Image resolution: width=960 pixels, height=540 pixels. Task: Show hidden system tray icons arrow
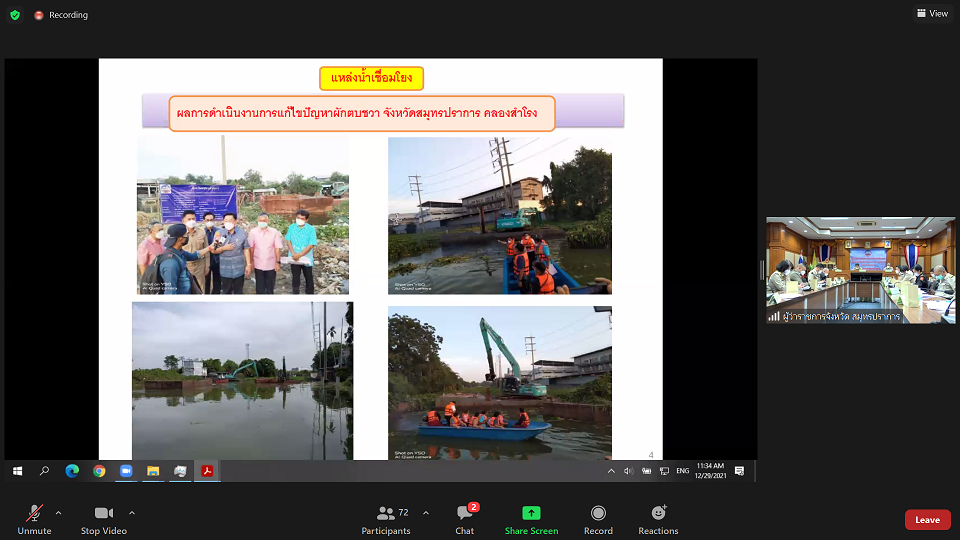tap(611, 471)
